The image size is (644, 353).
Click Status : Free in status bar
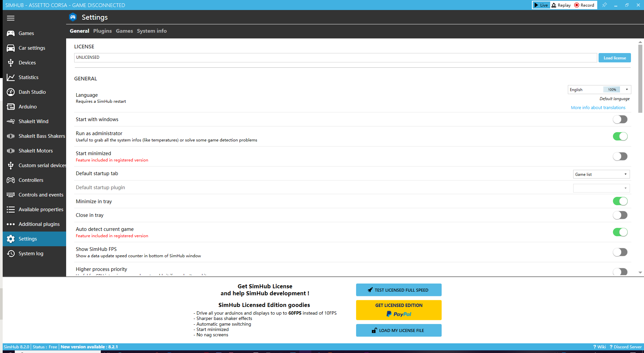pos(45,347)
